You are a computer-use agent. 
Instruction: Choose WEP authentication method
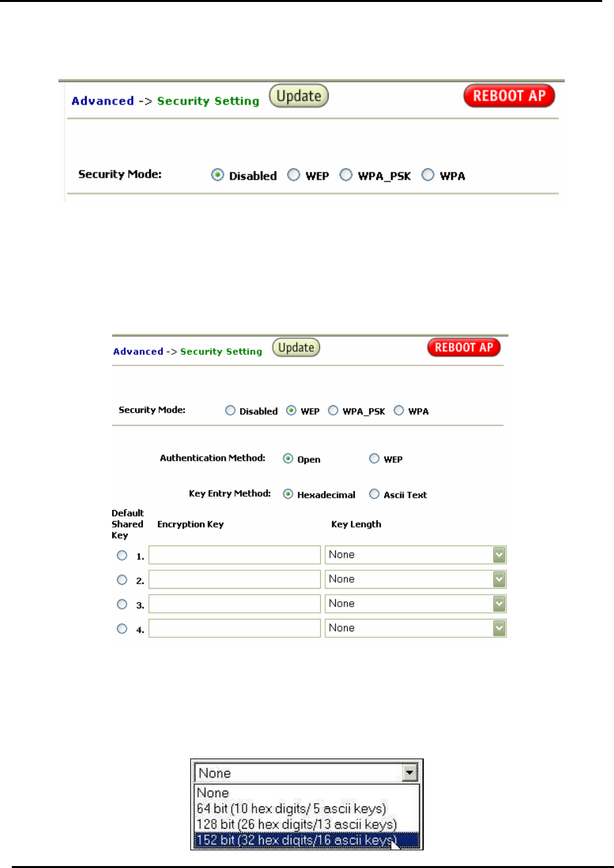(374, 459)
